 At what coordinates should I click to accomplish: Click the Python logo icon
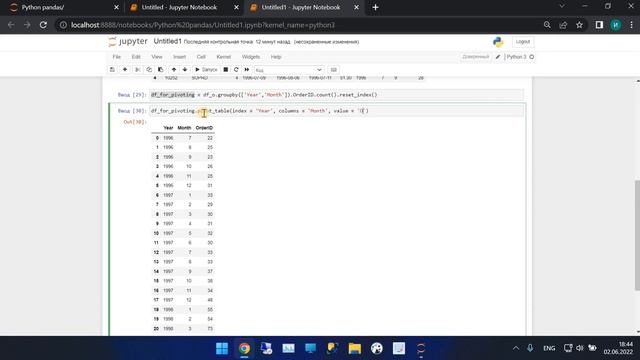coord(498,42)
